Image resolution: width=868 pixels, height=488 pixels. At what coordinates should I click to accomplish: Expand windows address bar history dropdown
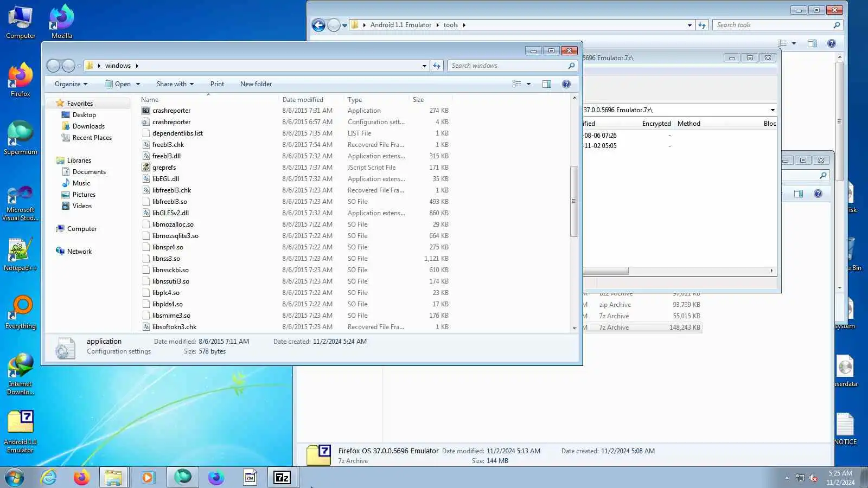424,66
